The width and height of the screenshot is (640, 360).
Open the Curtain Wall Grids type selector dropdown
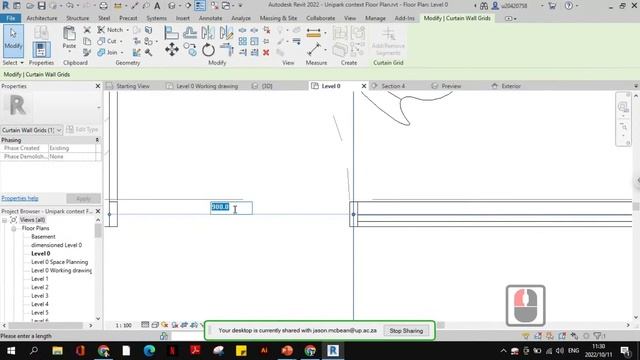pos(31,130)
